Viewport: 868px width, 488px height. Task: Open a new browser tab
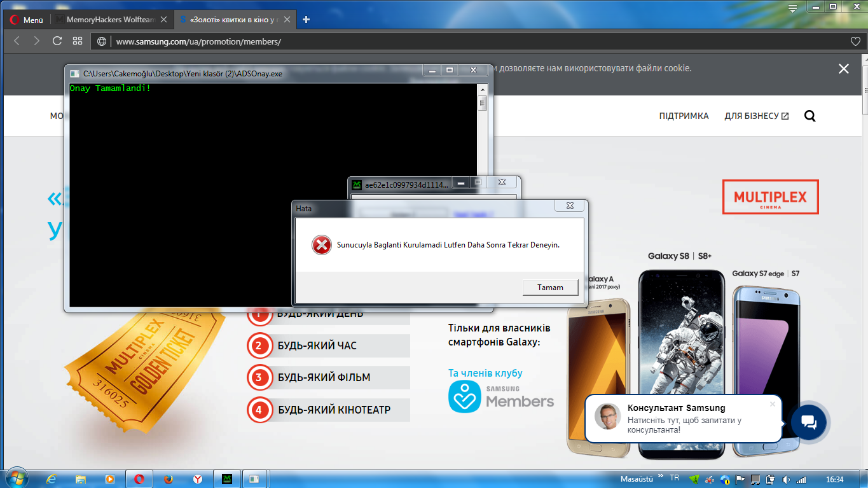(306, 20)
